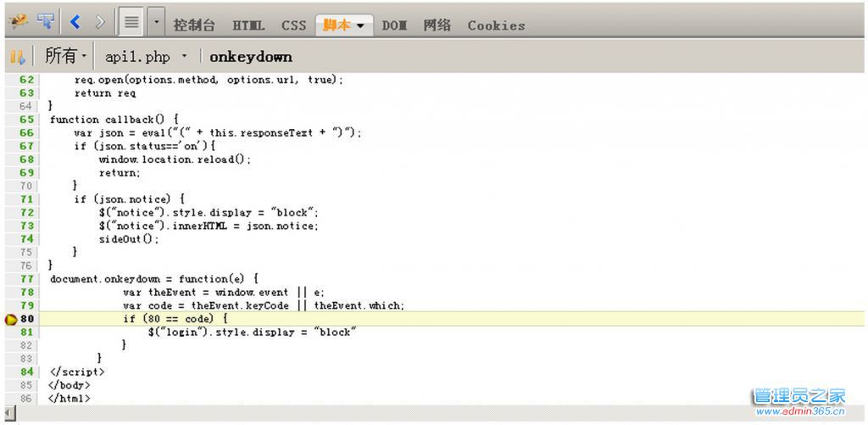The height and width of the screenshot is (425, 868).
Task: Click the text 'window.location.reload();'
Action: (x=175, y=159)
